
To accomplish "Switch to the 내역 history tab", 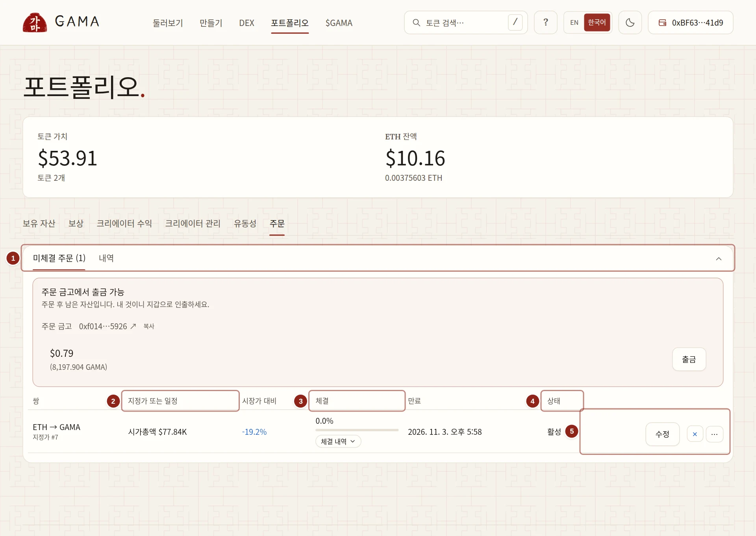I will pos(106,258).
